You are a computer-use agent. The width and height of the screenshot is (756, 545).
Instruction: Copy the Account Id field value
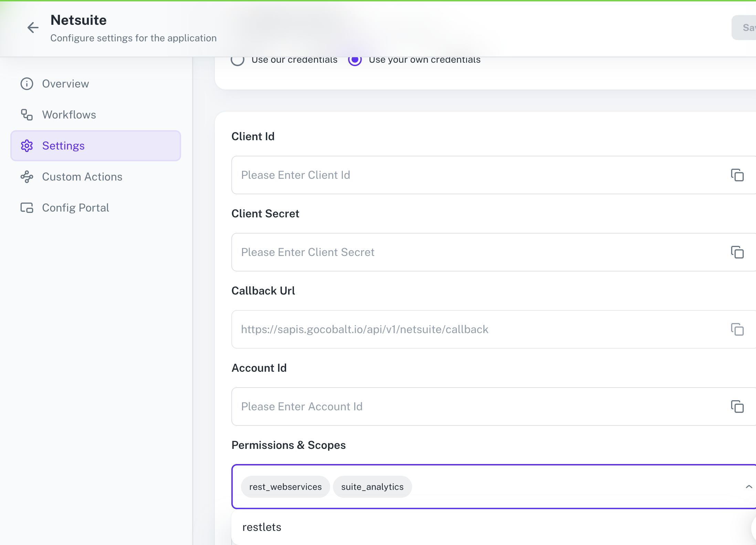pyautogui.click(x=737, y=407)
